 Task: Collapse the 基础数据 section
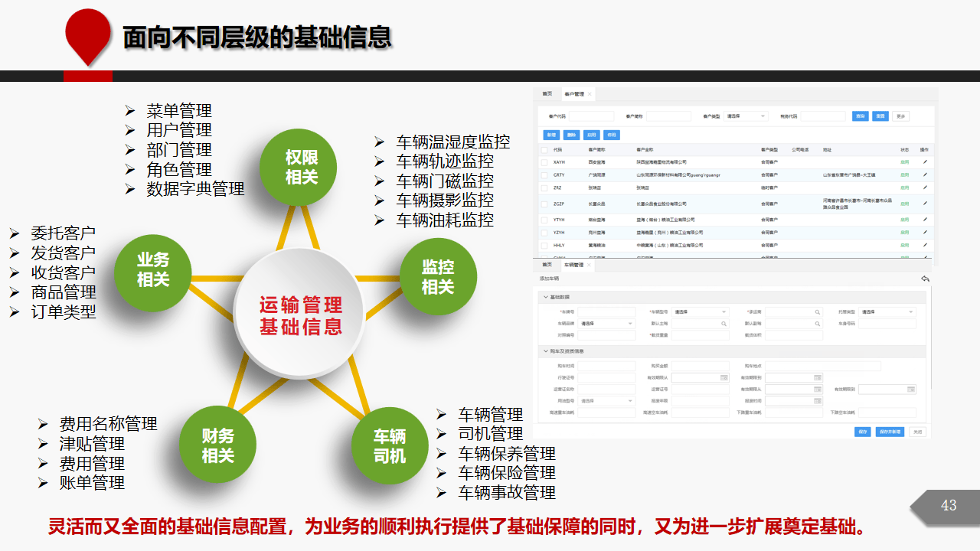[546, 297]
